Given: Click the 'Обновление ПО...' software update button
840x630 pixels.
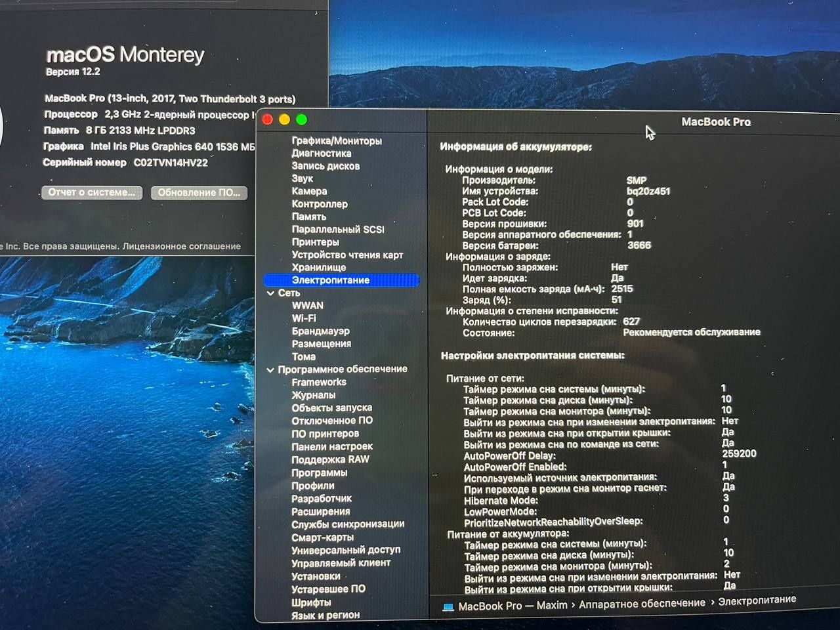Looking at the screenshot, I should point(199,192).
